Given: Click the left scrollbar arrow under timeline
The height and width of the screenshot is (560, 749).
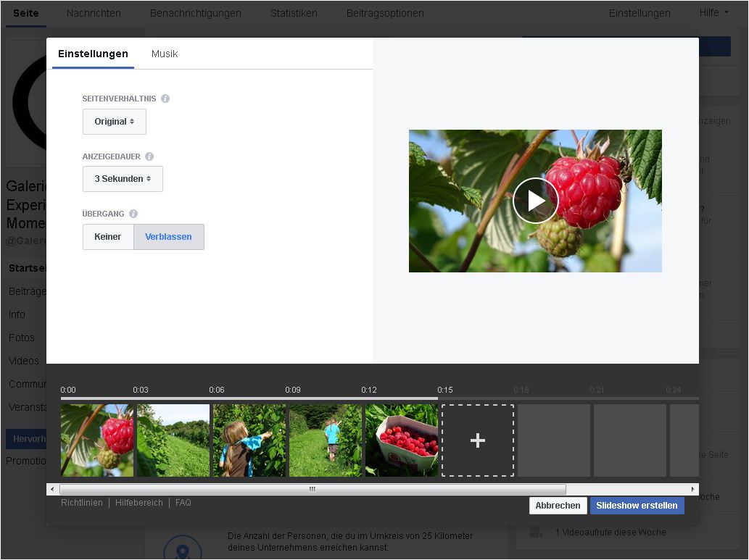Looking at the screenshot, I should pyautogui.click(x=52, y=489).
